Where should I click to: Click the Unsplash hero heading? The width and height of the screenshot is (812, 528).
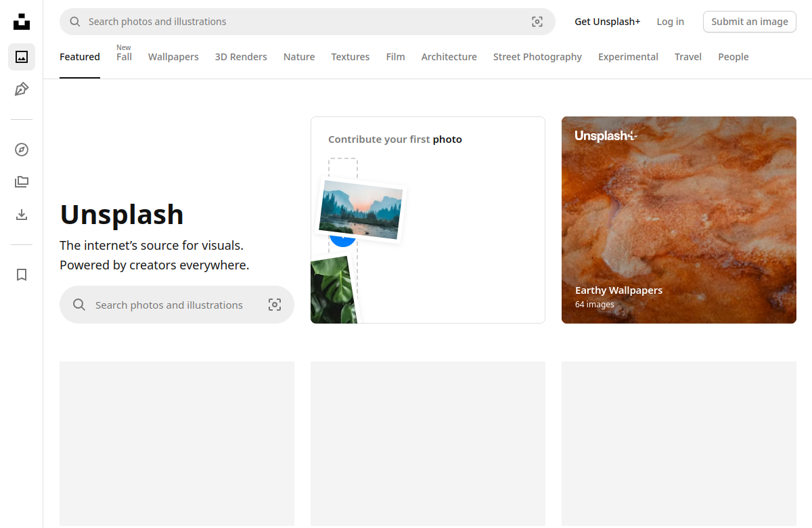click(122, 215)
